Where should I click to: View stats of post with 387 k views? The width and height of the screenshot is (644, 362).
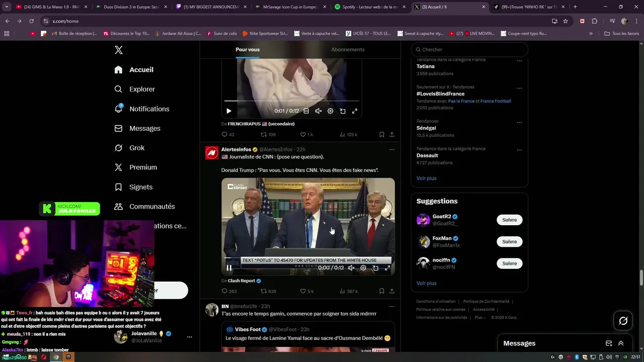[349, 291]
